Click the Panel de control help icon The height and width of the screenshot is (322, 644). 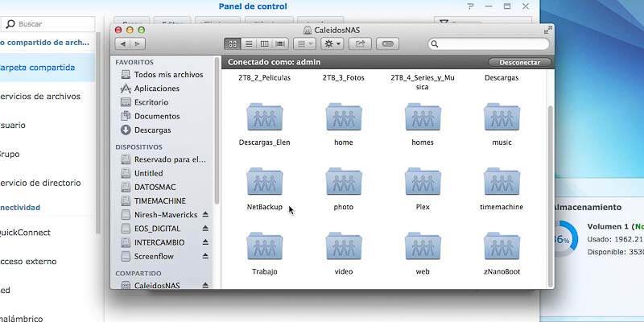click(471, 6)
